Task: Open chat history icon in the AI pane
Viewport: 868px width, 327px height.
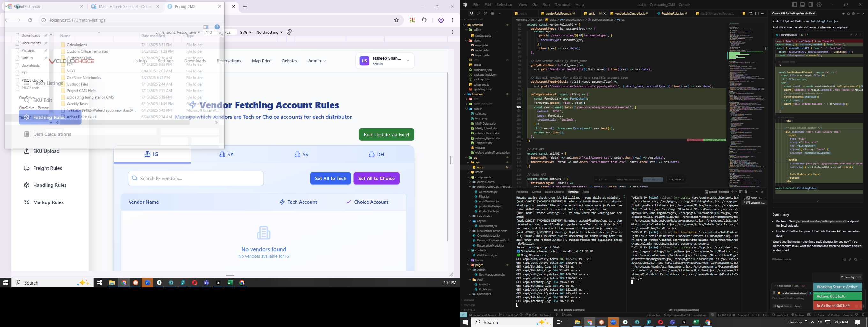Action: (853, 14)
